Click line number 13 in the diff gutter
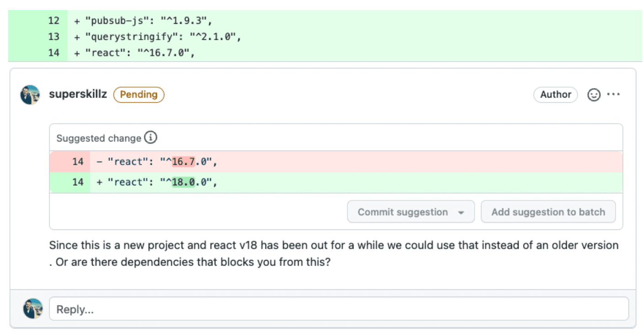Screen dimensions: 644x334 pos(53,37)
